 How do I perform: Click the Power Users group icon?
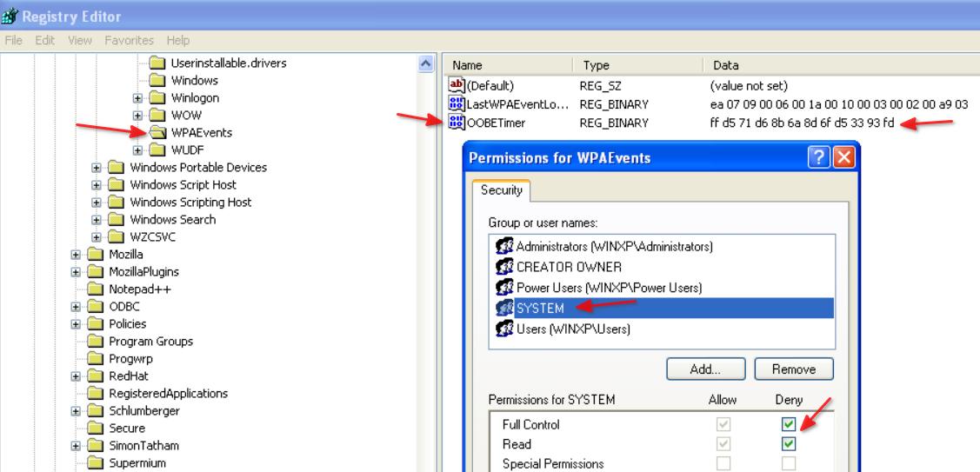(x=504, y=288)
